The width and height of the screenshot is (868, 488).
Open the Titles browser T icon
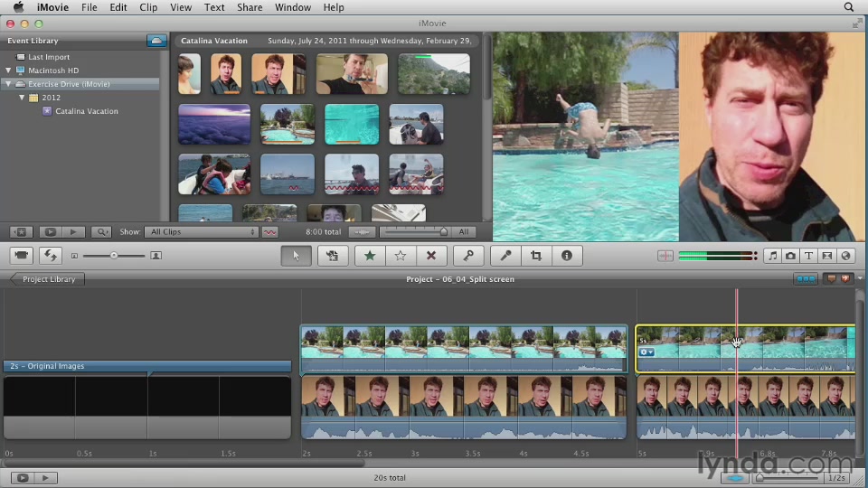coord(808,256)
